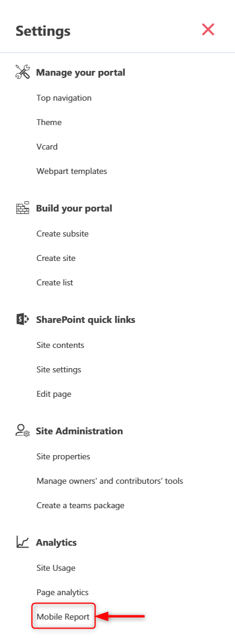
Task: Select Create list
Action: pos(55,282)
